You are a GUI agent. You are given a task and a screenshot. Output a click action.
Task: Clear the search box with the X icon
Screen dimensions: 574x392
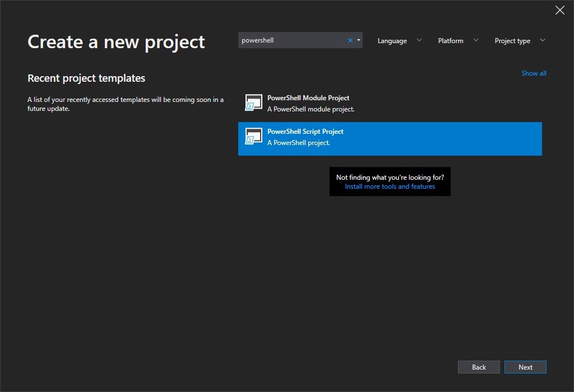(x=350, y=40)
